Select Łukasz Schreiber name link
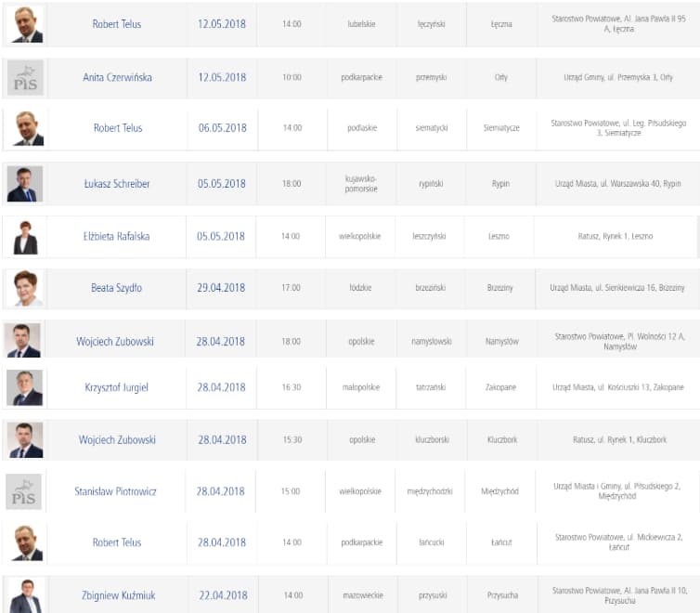Image resolution: width=700 pixels, height=613 pixels. pyautogui.click(x=117, y=184)
